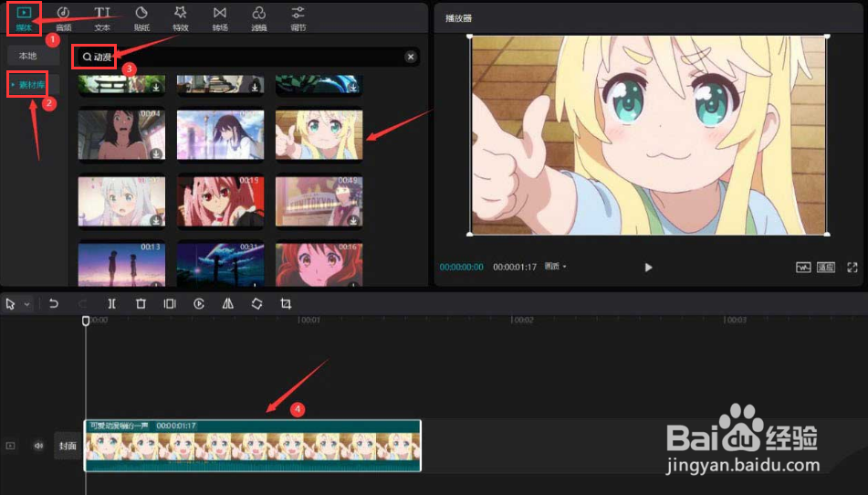
Task: Open the 媒体 media tab
Action: pos(24,18)
